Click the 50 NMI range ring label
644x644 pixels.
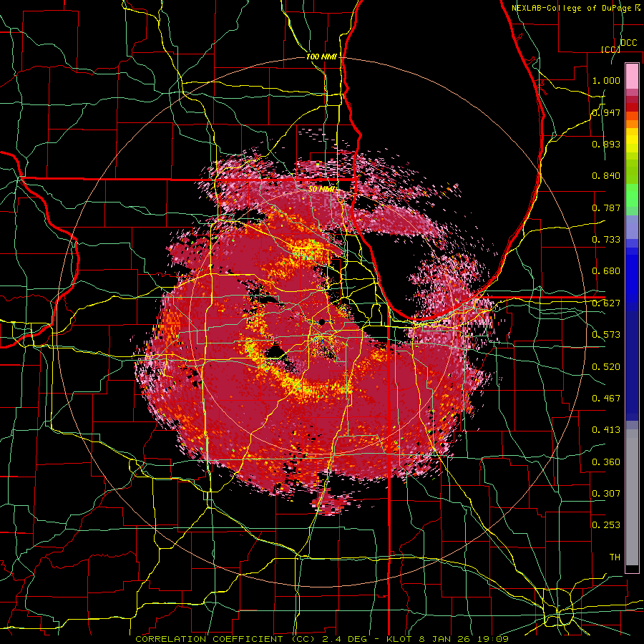[322, 189]
